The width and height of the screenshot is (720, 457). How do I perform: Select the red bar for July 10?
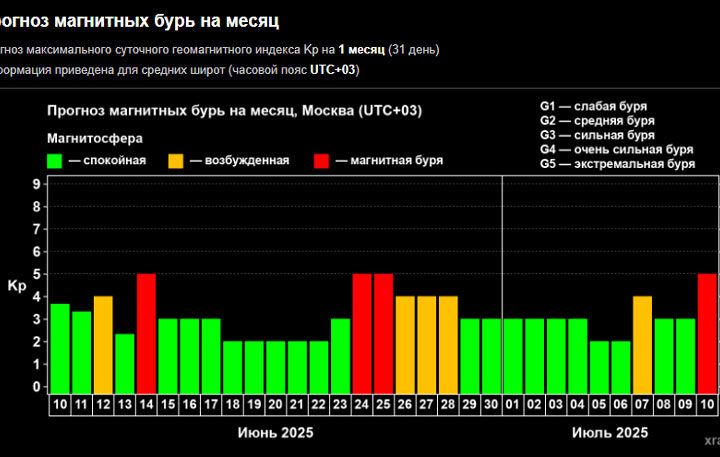click(707, 331)
